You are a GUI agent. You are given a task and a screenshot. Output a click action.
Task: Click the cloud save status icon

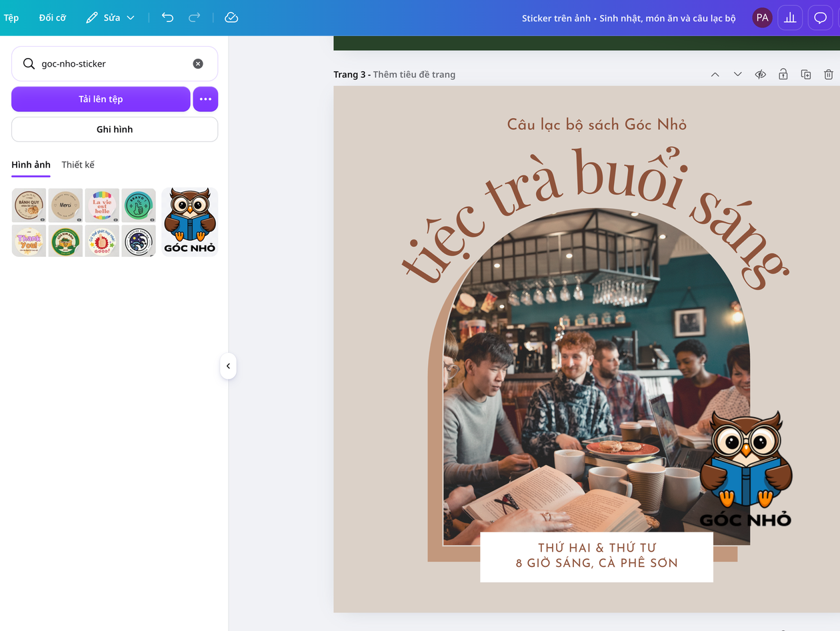coord(231,17)
